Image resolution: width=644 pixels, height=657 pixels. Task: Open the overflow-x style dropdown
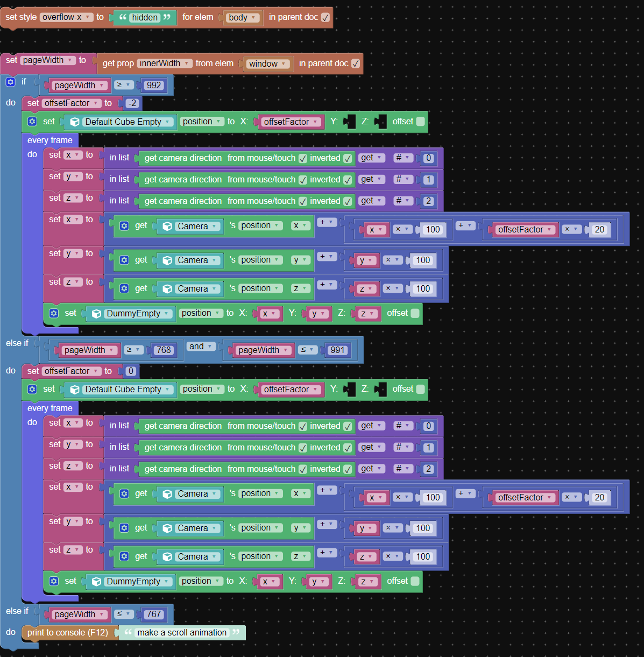[67, 17]
